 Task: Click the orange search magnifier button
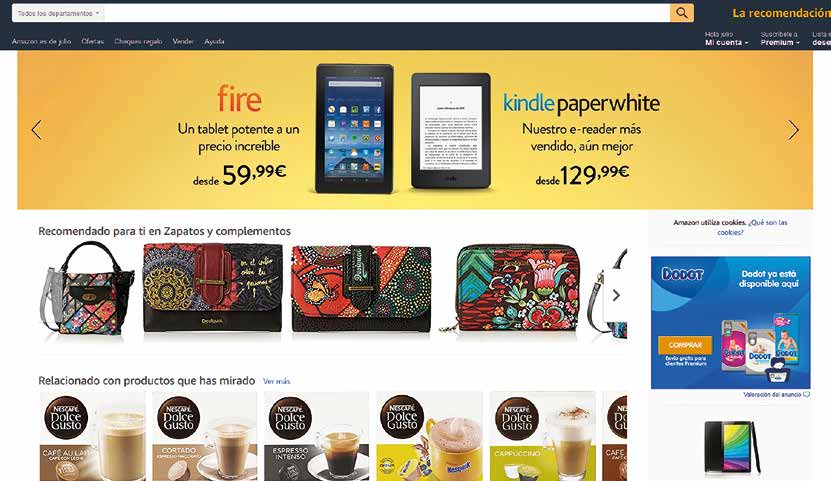pos(682,13)
